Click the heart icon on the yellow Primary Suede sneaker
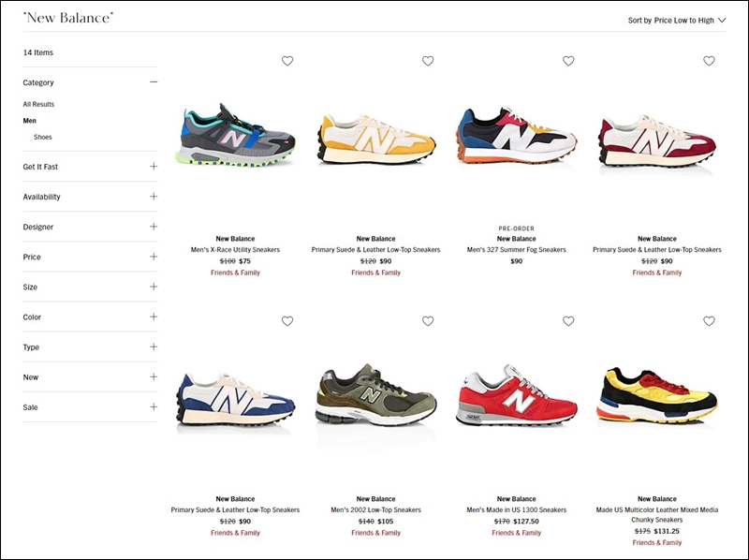Image resolution: width=749 pixels, height=560 pixels. coord(428,61)
